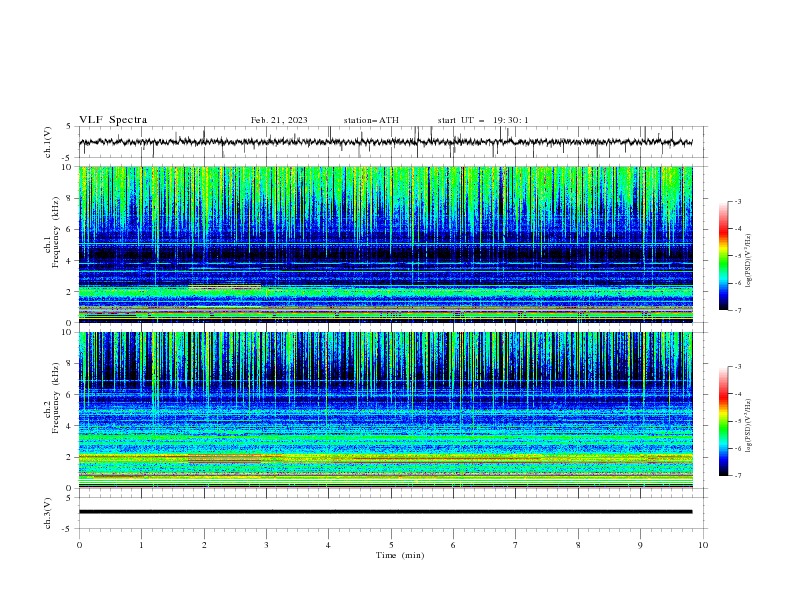Click the "VLF Spectra" plot title
Image resolution: width=792 pixels, height=612 pixels.
coord(113,120)
